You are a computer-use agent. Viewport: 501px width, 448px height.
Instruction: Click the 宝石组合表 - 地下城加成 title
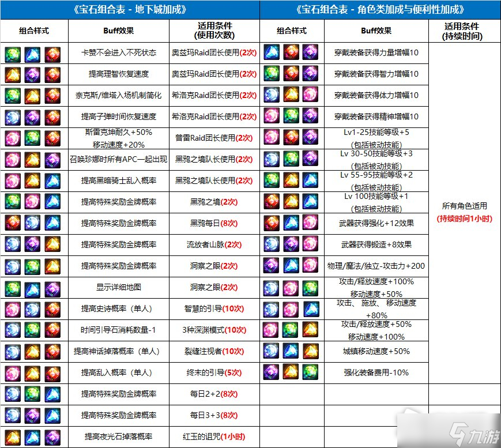point(130,9)
